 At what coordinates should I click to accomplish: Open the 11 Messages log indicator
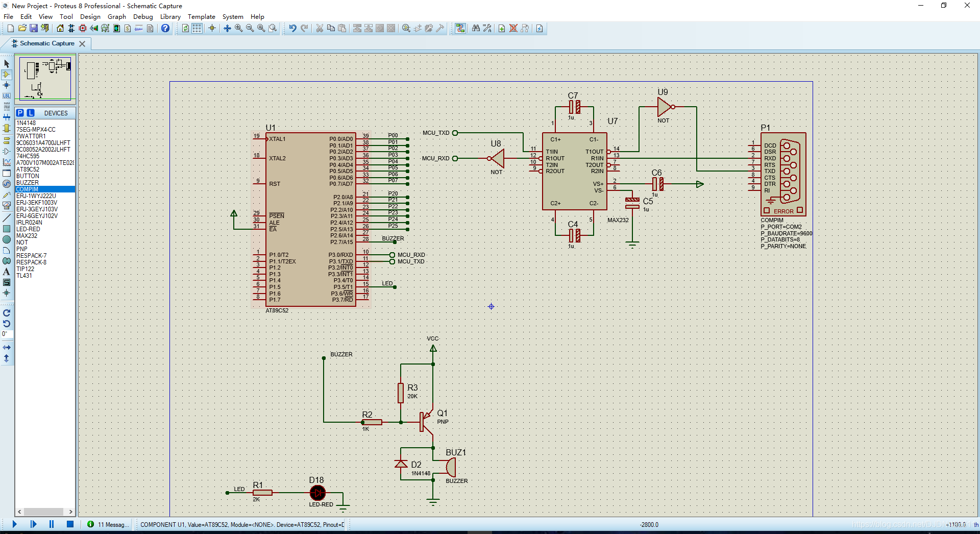108,524
